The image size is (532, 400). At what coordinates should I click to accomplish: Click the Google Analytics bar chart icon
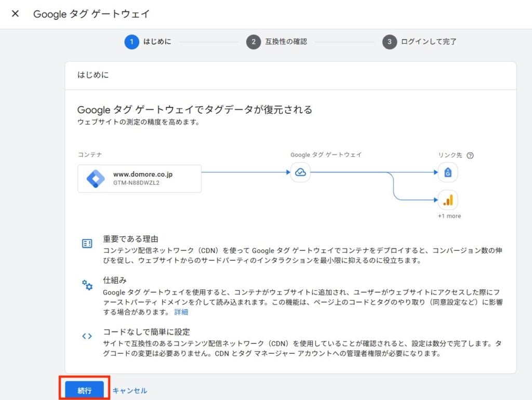[448, 200]
